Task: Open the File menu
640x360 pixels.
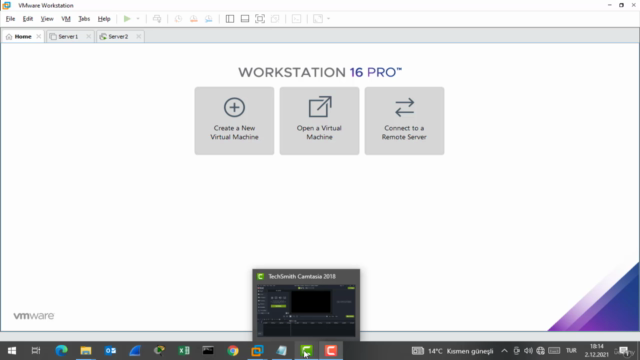Action: (10, 19)
